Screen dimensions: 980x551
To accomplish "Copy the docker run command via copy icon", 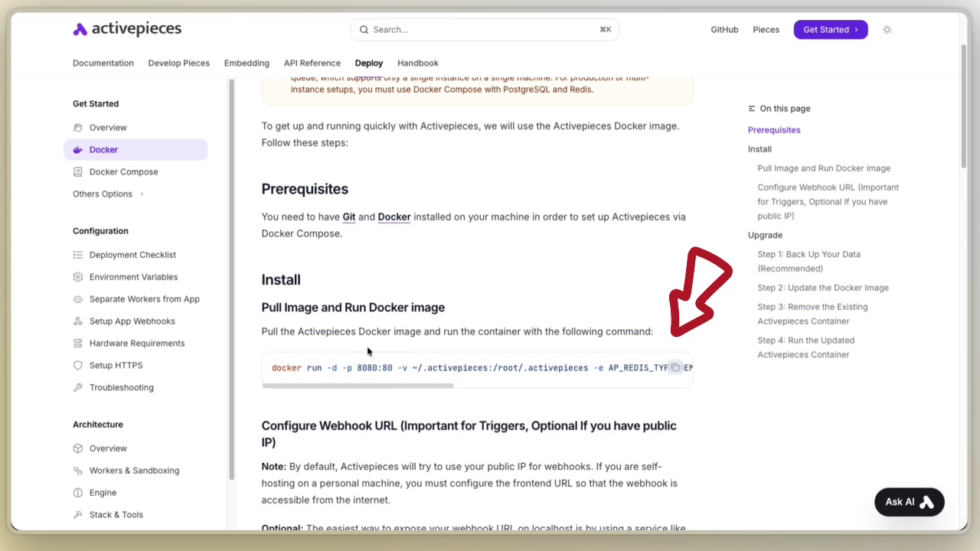I will click(675, 367).
